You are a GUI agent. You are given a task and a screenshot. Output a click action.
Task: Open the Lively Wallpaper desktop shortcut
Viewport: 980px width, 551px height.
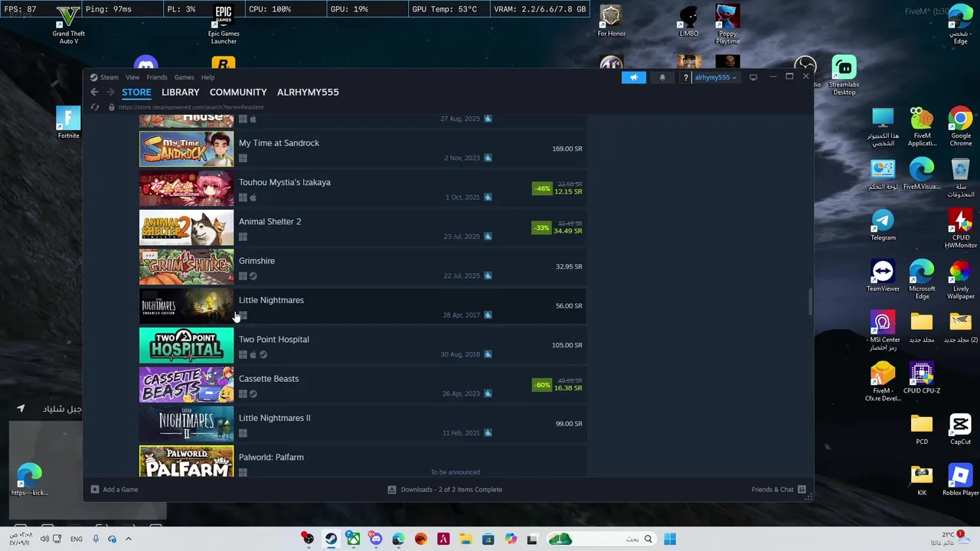click(960, 279)
